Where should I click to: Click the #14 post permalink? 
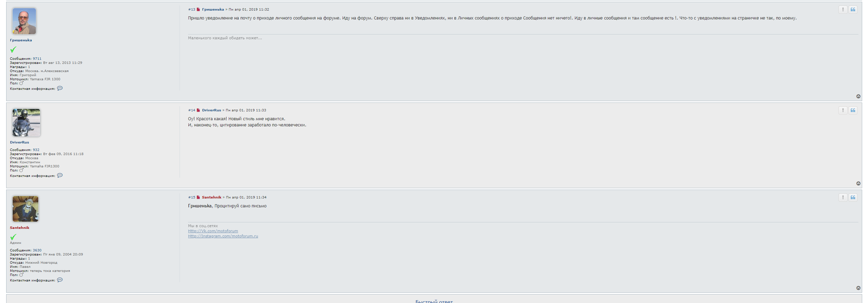click(x=192, y=110)
